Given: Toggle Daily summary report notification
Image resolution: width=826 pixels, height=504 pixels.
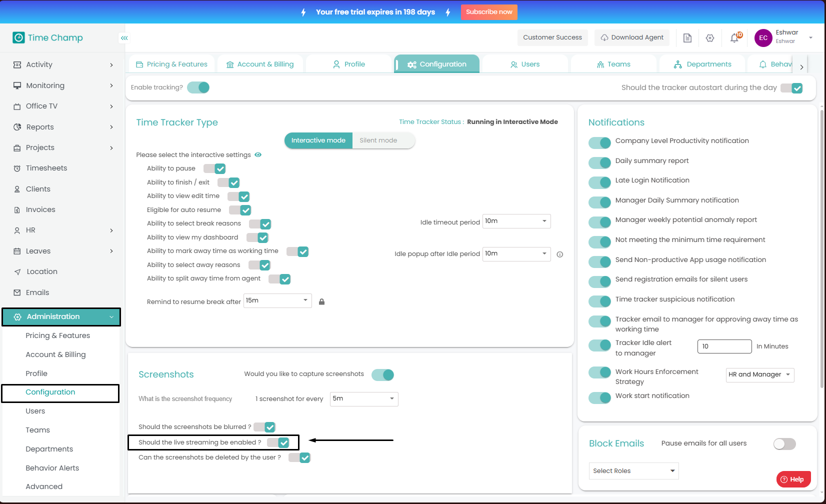Looking at the screenshot, I should (600, 162).
